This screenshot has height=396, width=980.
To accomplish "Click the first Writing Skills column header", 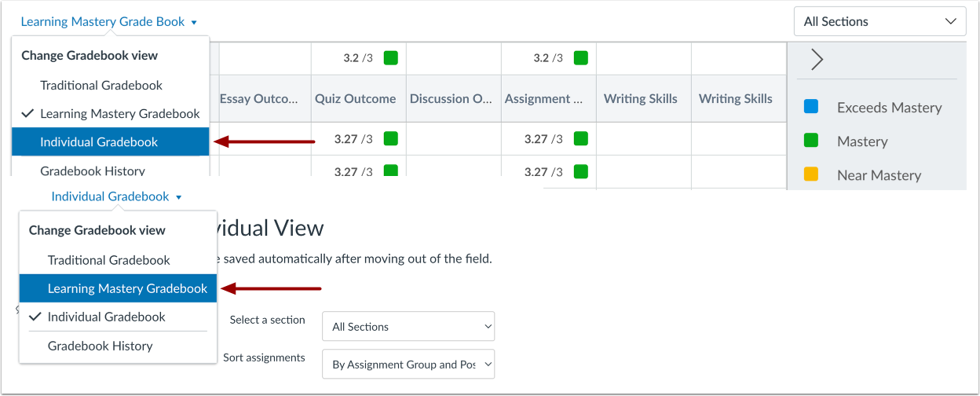I will (x=640, y=99).
